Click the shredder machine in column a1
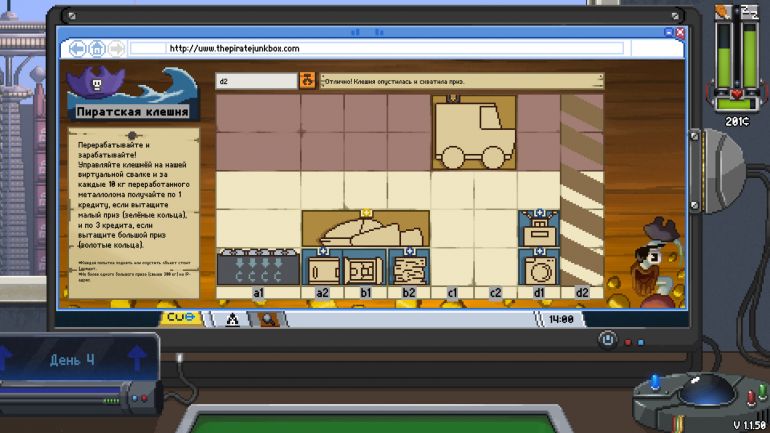Screen dimensions: 770x433 258,267
